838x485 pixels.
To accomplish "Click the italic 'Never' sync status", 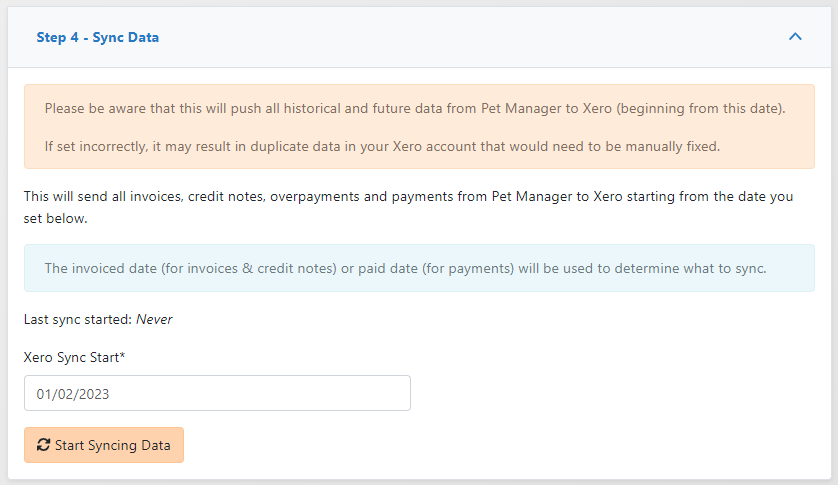I will pos(155,320).
